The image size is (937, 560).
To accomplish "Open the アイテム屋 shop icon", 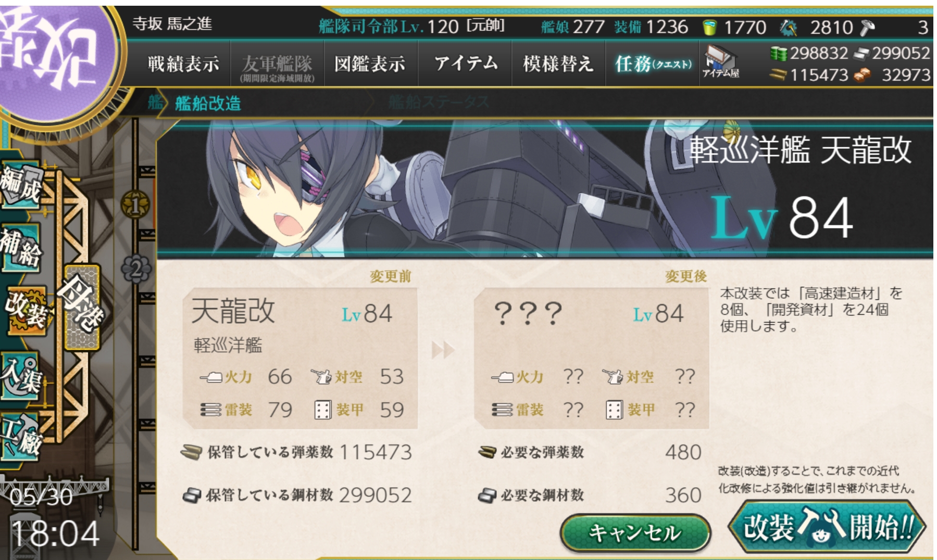I will (x=721, y=62).
